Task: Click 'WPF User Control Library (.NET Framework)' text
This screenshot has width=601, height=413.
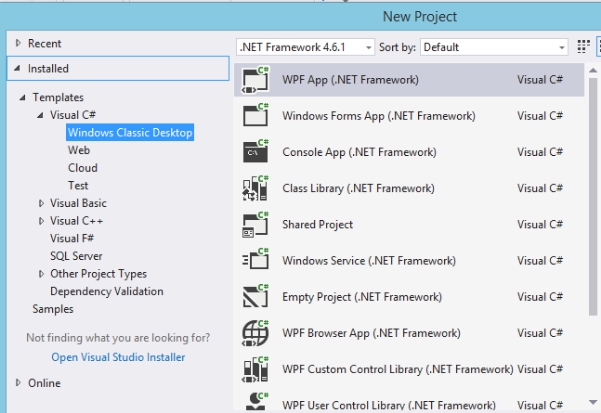Action: click(389, 405)
